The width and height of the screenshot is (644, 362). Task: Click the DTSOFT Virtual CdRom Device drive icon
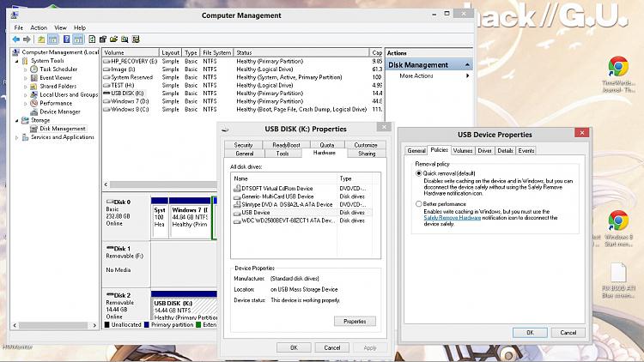coord(237,189)
